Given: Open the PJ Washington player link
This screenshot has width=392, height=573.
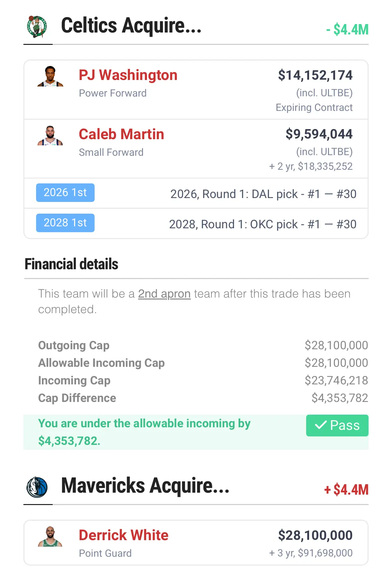Looking at the screenshot, I should [128, 75].
